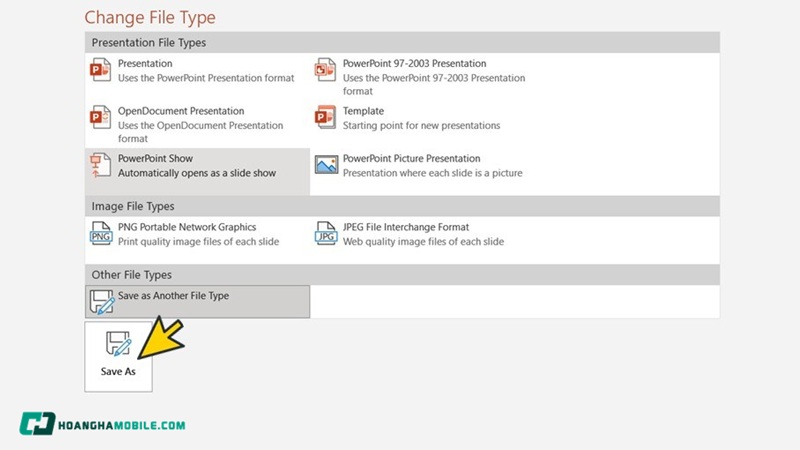The width and height of the screenshot is (800, 450).
Task: Click the Presentation file type icon
Action: point(101,70)
